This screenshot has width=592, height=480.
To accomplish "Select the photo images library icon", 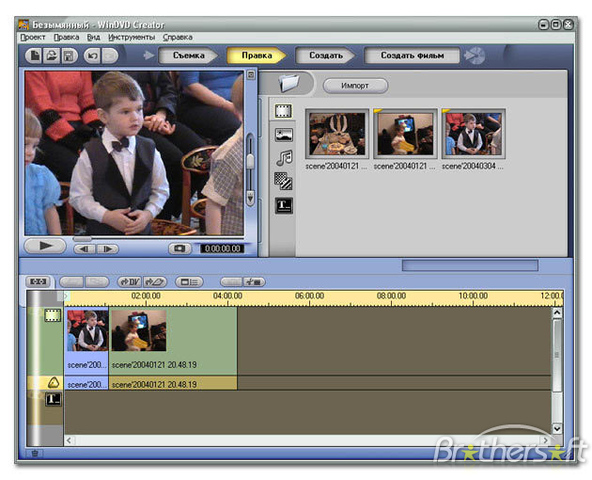I will pos(284,134).
